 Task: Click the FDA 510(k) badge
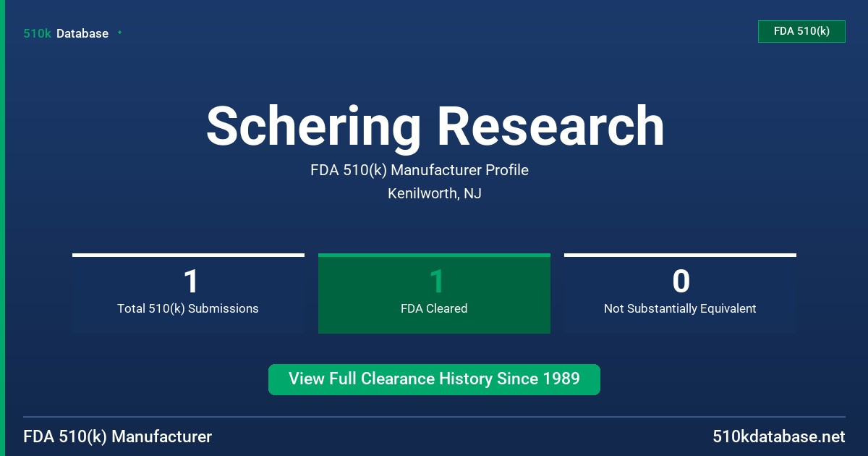pos(801,31)
